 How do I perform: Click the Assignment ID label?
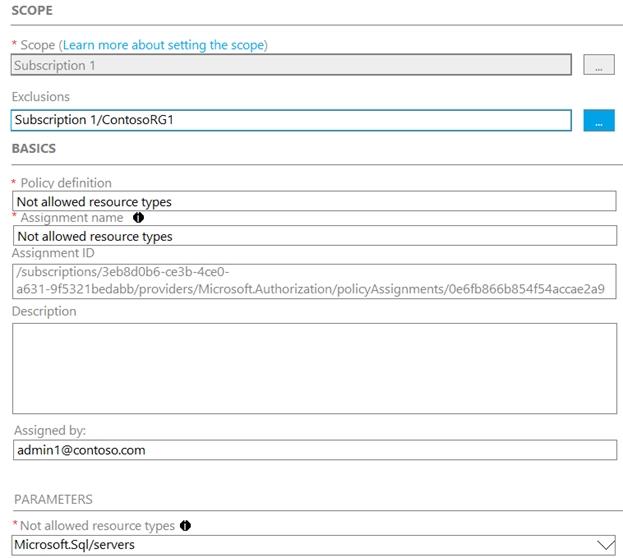click(x=53, y=253)
